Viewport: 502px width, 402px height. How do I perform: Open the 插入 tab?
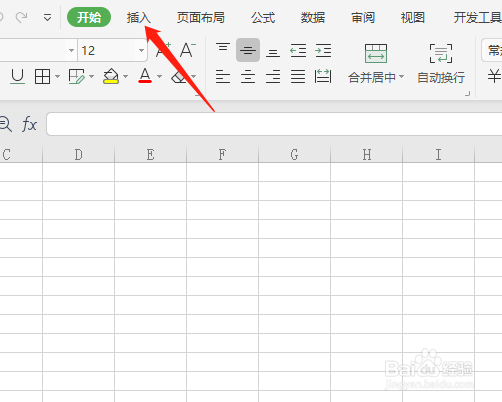[x=138, y=17]
